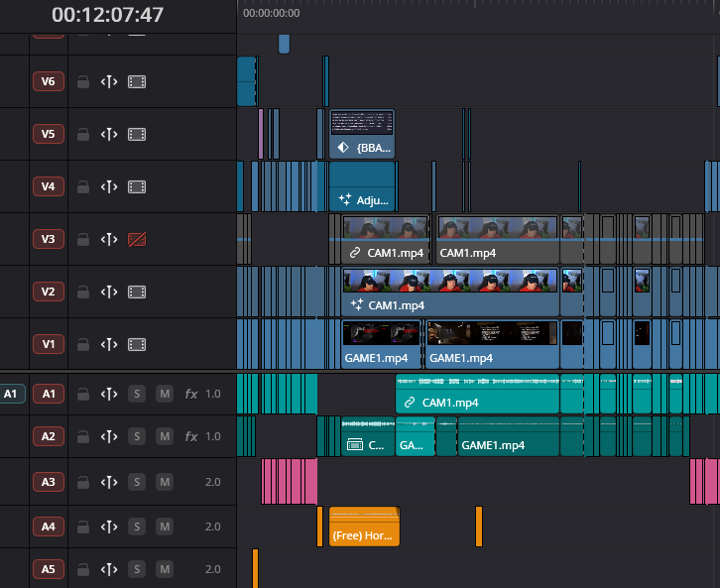Lock the V1 video track
Image resolution: width=720 pixels, height=588 pixels.
tap(83, 344)
